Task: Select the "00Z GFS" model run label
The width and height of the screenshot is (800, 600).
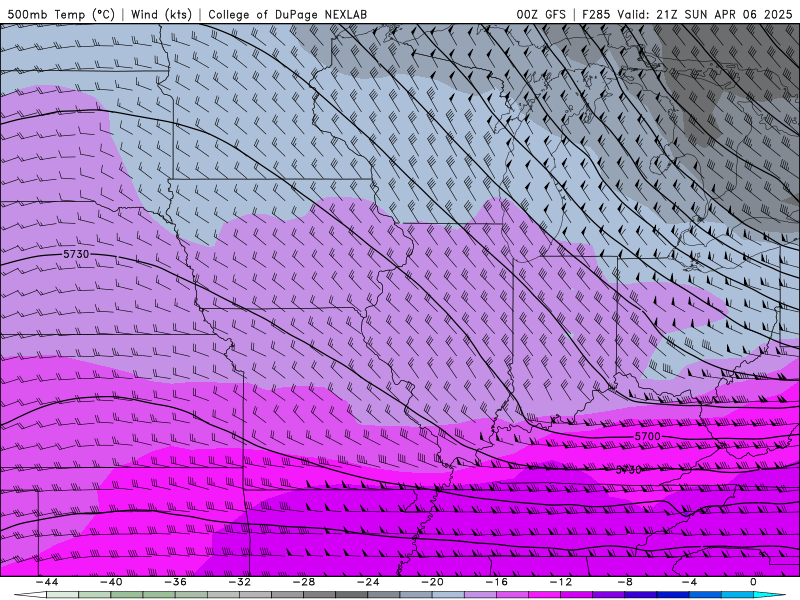Action: pos(541,14)
